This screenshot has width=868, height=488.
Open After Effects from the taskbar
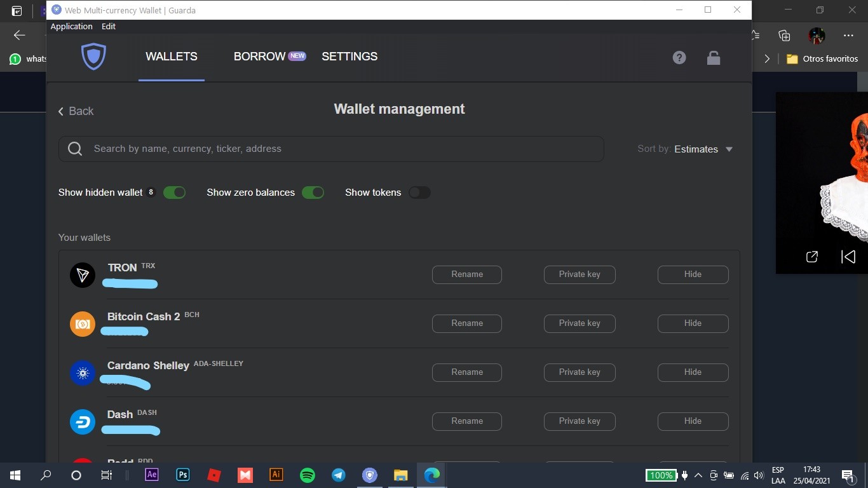point(152,475)
